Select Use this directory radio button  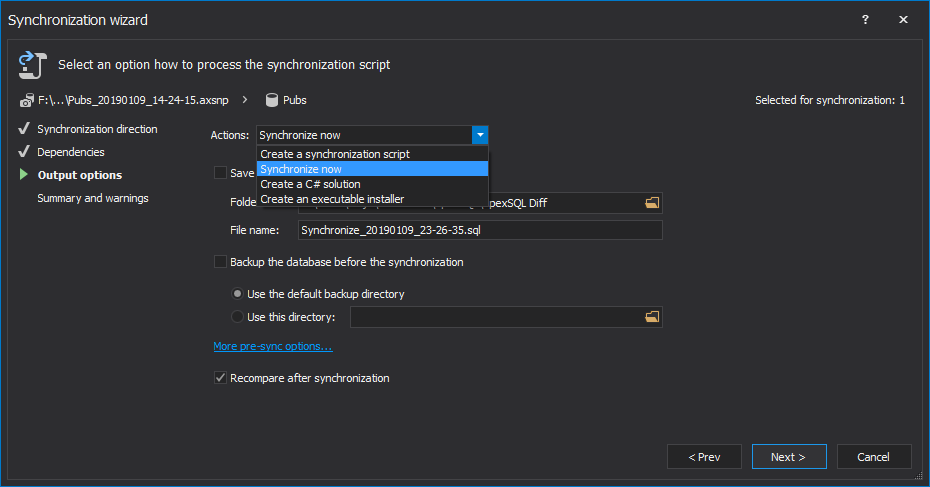click(x=237, y=317)
